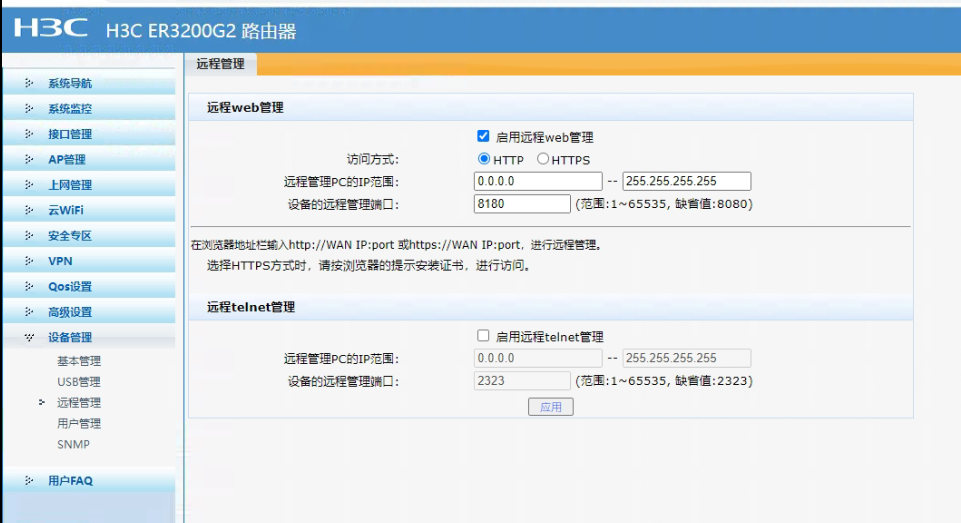961x523 pixels.
Task: Expand the 接口管理 menu arrow
Action: click(29, 134)
